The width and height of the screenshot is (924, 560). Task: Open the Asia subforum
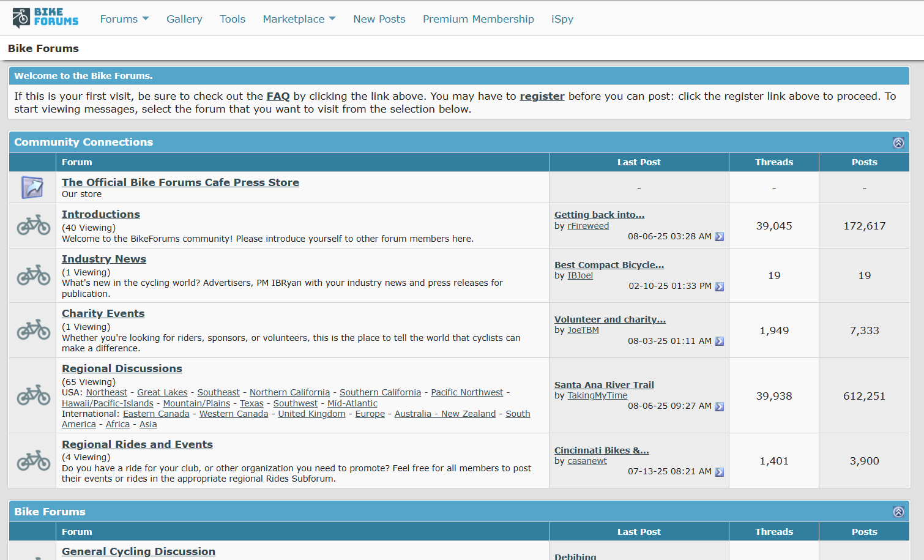tap(148, 424)
